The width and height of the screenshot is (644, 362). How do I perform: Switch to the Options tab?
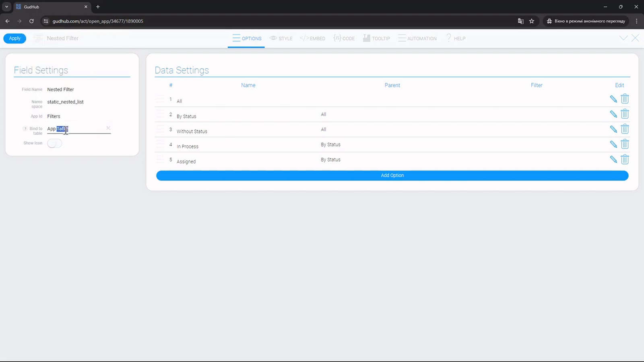pyautogui.click(x=247, y=38)
